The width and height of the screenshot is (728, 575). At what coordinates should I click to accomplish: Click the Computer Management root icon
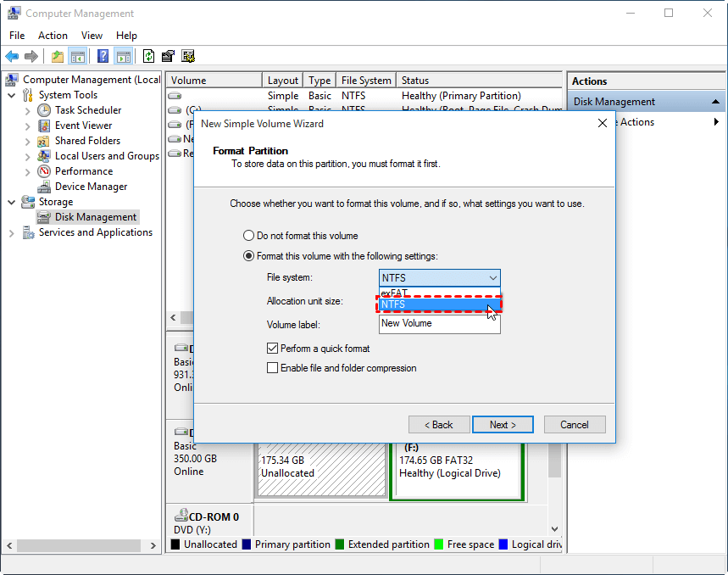point(12,80)
